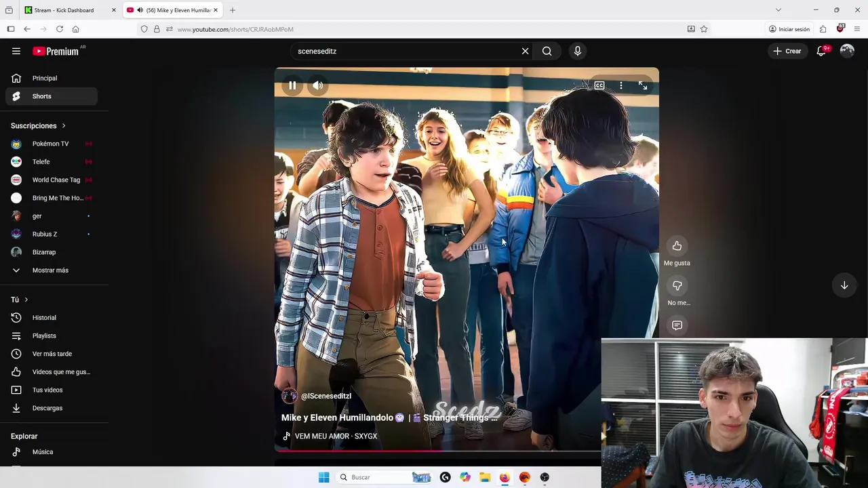
Task: Open the uBlock Origin extension icon
Action: tap(840, 28)
